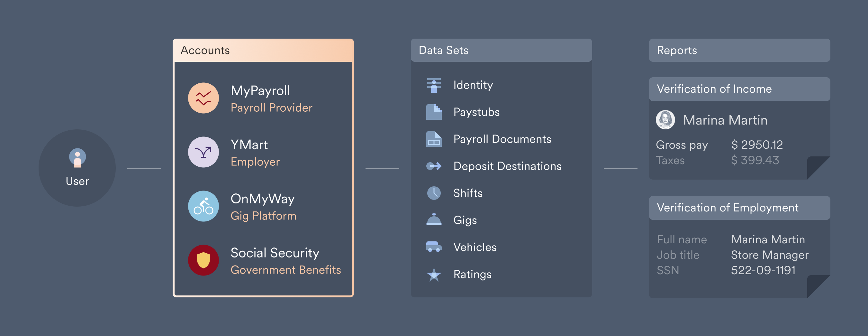
Task: Click the $ 399.43 taxes value
Action: click(x=755, y=160)
